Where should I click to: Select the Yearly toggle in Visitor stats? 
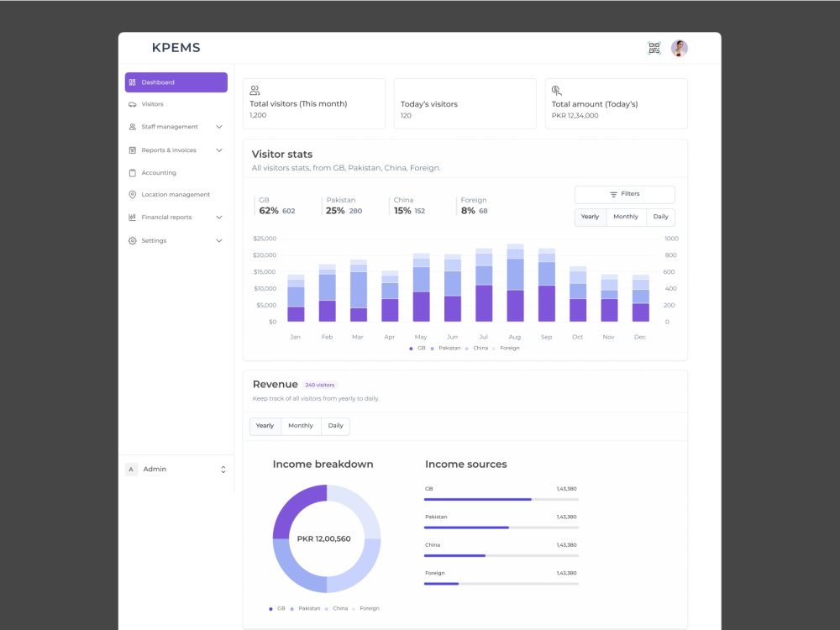[590, 217]
